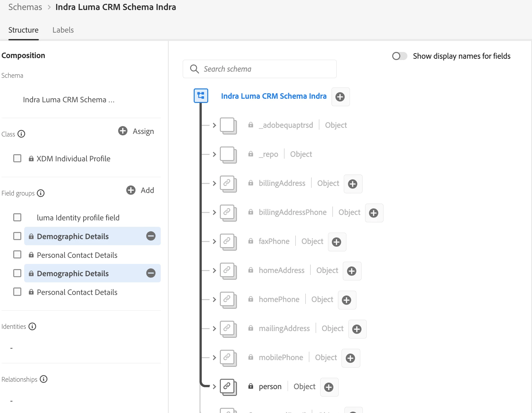Click plus icon next to person

329,387
